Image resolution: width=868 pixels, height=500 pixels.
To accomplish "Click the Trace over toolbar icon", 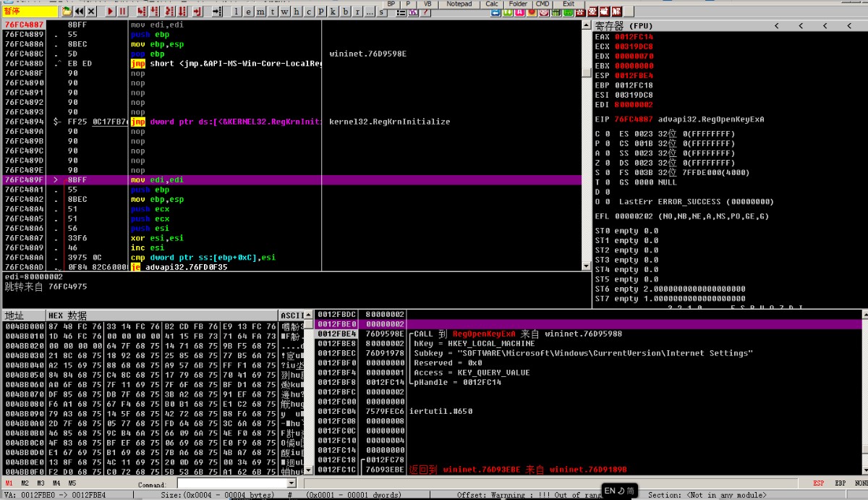I will (182, 12).
